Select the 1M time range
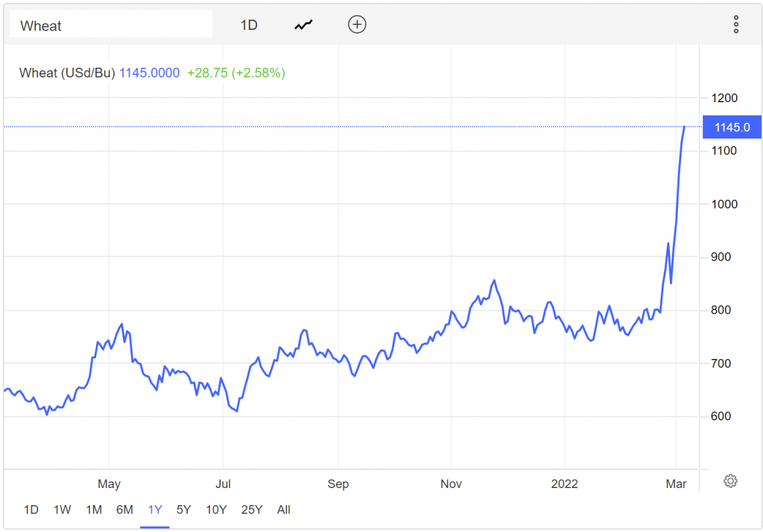The image size is (763, 532). pyautogui.click(x=94, y=510)
